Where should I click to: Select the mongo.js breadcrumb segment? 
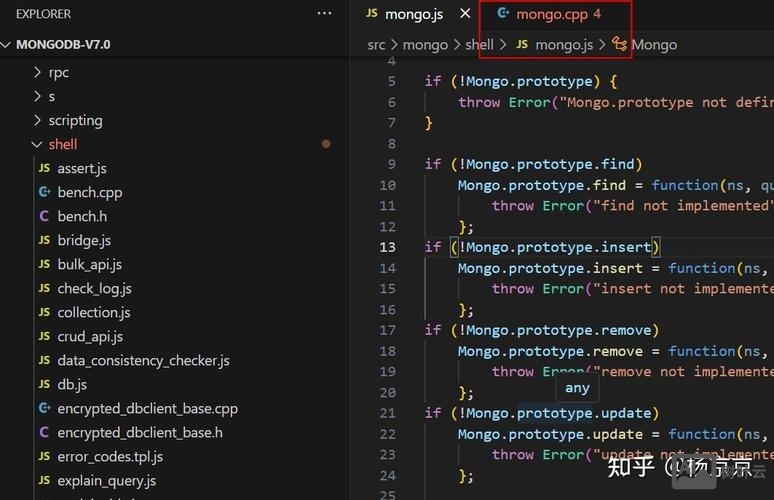[564, 45]
